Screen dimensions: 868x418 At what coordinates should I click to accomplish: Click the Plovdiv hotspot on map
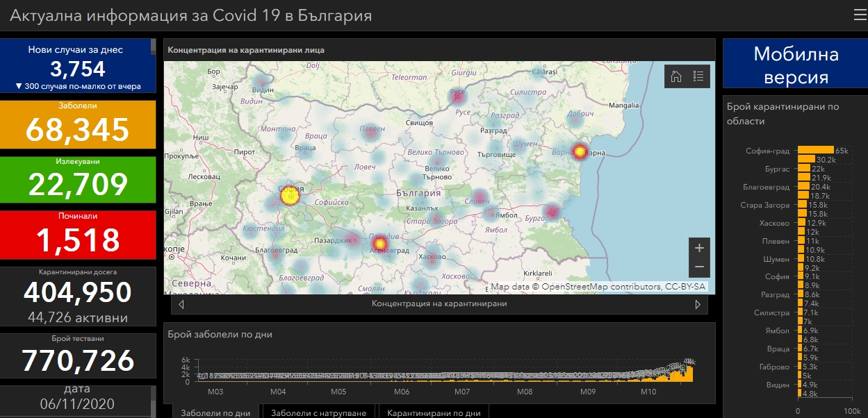pyautogui.click(x=379, y=244)
